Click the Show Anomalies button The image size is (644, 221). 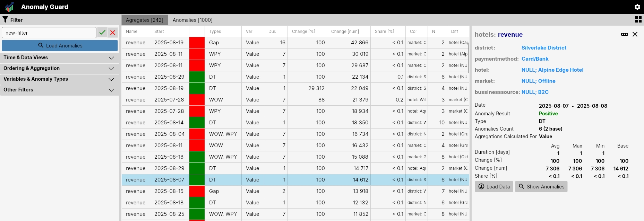coord(541,186)
